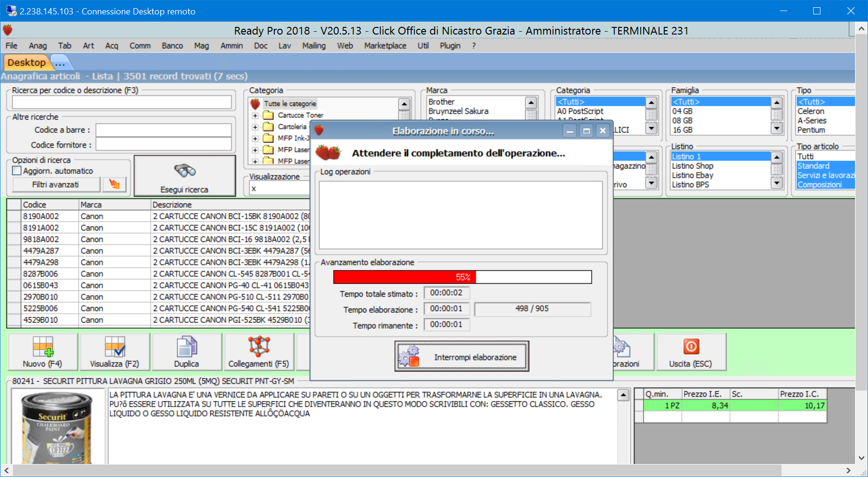Stop processing with Interrompi elaborazione
Image resolution: width=868 pixels, height=477 pixels.
click(462, 357)
